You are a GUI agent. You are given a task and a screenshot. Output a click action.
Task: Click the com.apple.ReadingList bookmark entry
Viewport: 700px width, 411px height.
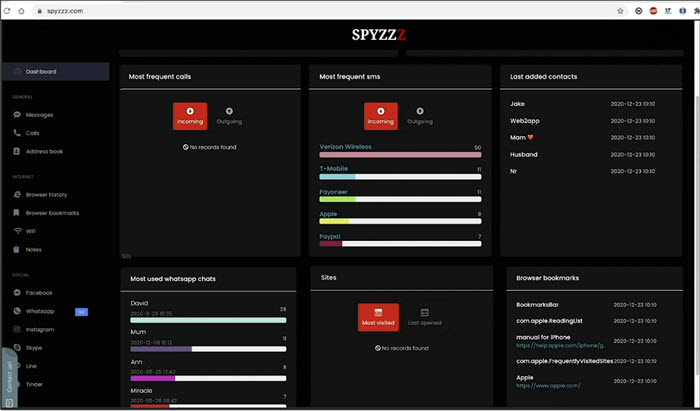[549, 321]
